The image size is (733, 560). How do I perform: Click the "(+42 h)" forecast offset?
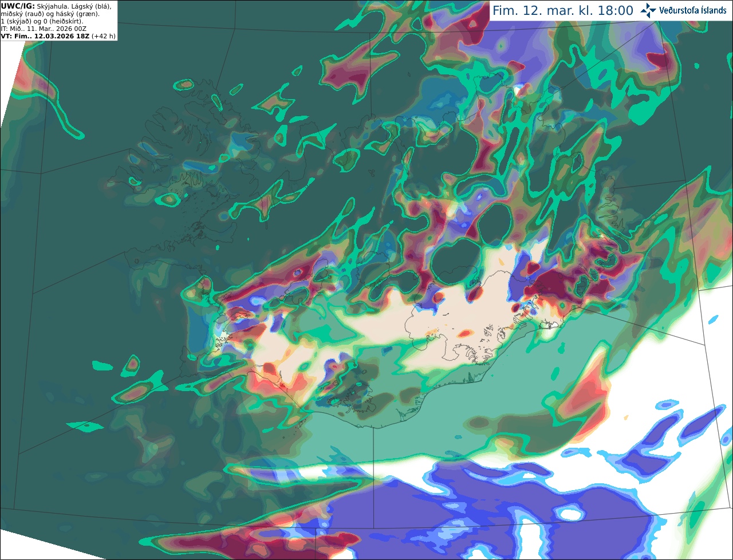103,36
